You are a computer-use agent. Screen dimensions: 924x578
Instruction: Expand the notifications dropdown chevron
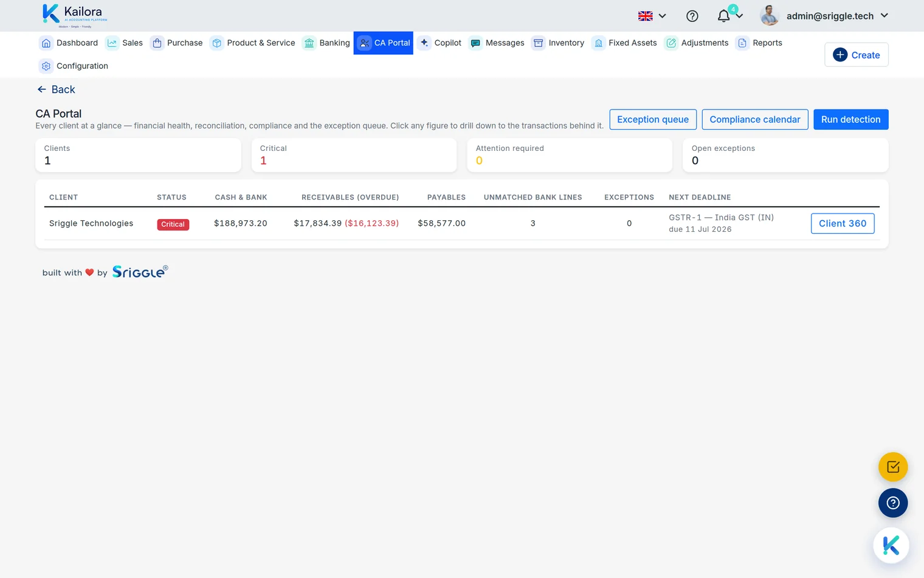pyautogui.click(x=739, y=16)
